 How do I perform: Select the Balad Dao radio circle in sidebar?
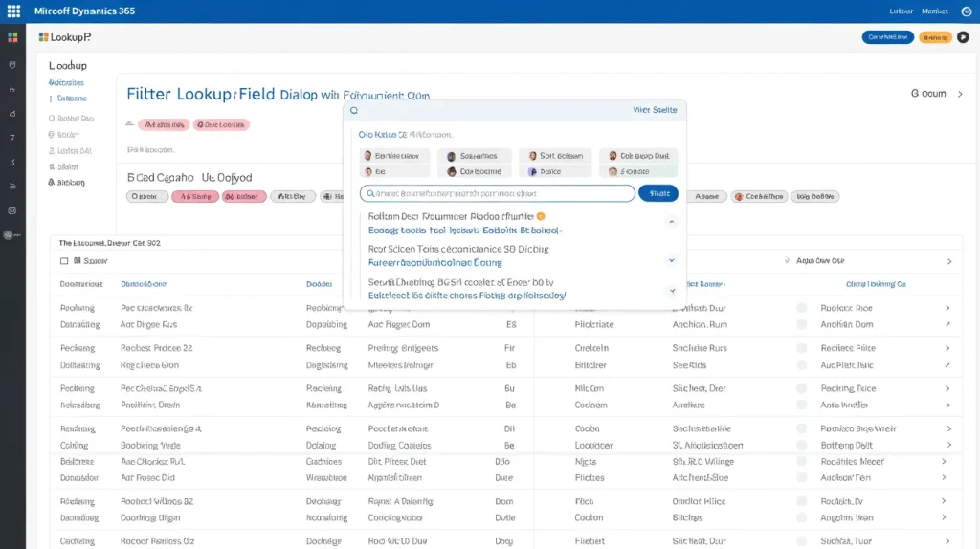click(52, 118)
